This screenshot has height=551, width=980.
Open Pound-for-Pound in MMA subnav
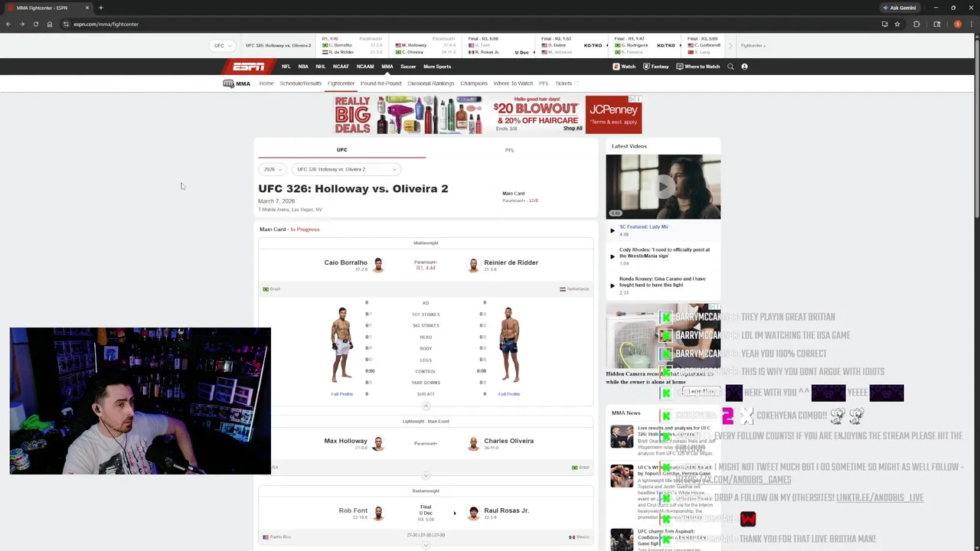[x=381, y=83]
